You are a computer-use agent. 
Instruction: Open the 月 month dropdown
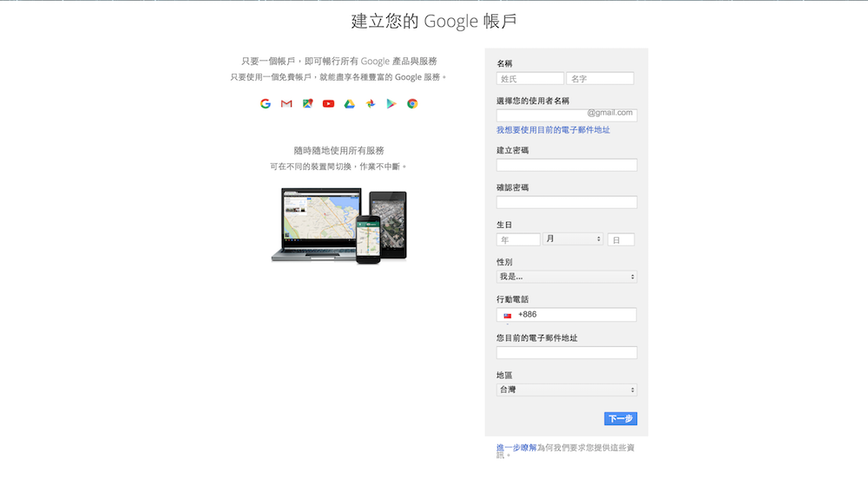[x=573, y=239]
